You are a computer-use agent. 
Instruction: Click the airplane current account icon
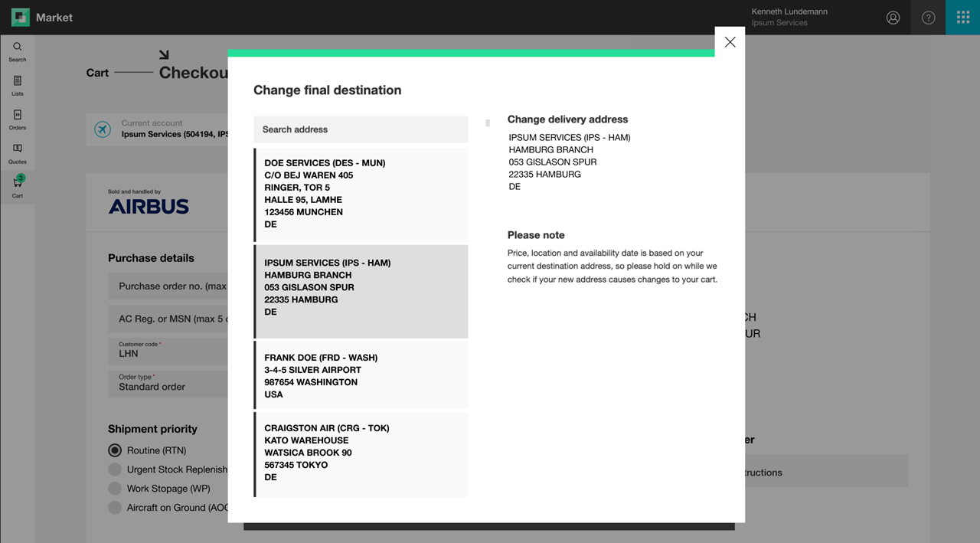tap(103, 129)
